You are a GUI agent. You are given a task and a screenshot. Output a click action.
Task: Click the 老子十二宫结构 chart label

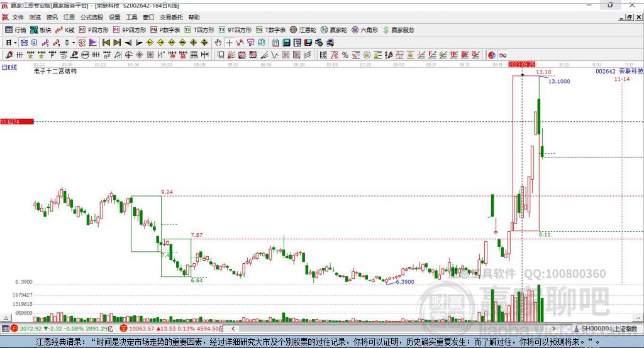55,71
